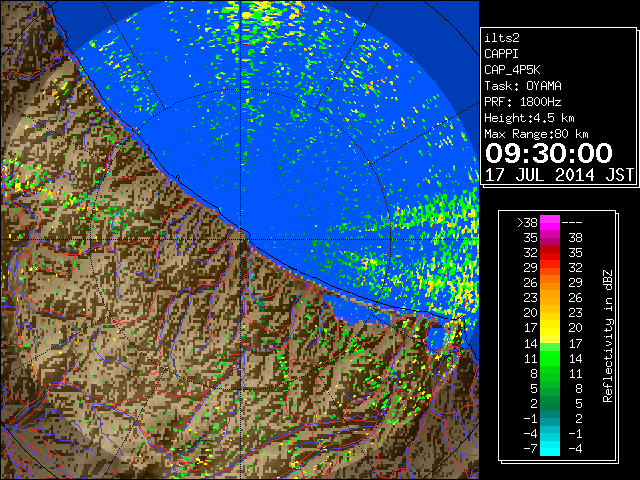Click the "CAP_4P5K" text line
The height and width of the screenshot is (480, 640).
[512, 70]
